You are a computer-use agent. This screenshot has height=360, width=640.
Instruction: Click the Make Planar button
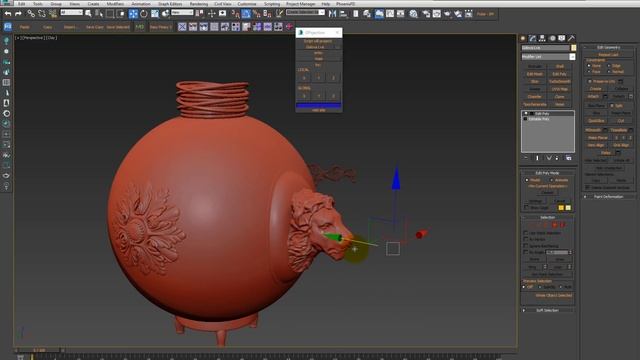click(x=598, y=138)
